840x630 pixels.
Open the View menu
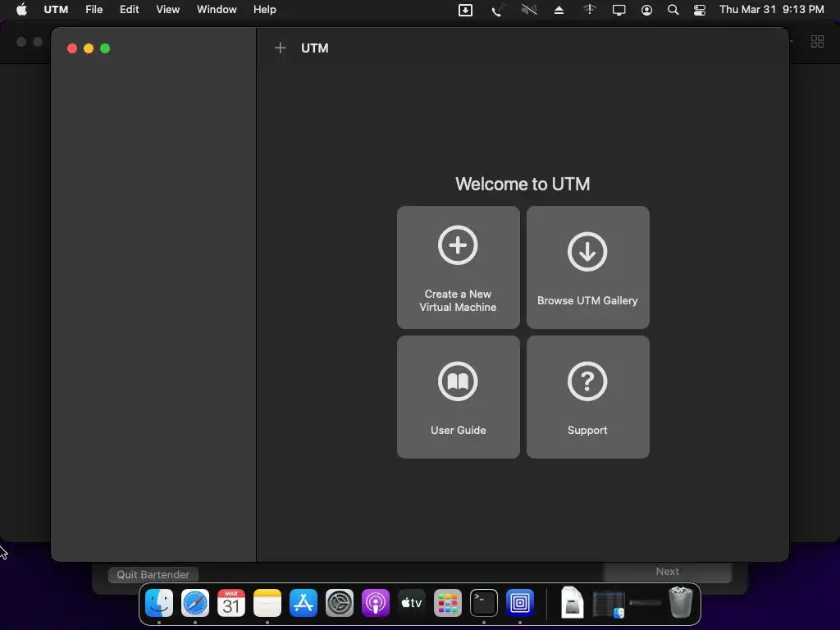click(x=167, y=10)
